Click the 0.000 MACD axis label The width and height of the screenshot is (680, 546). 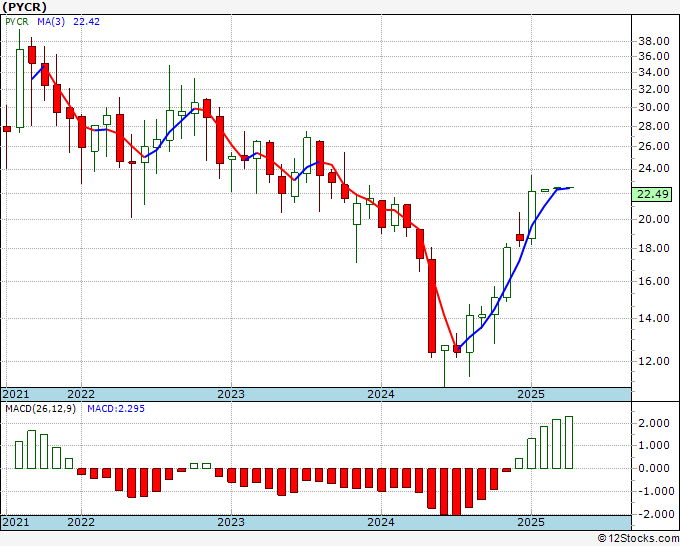[656, 468]
